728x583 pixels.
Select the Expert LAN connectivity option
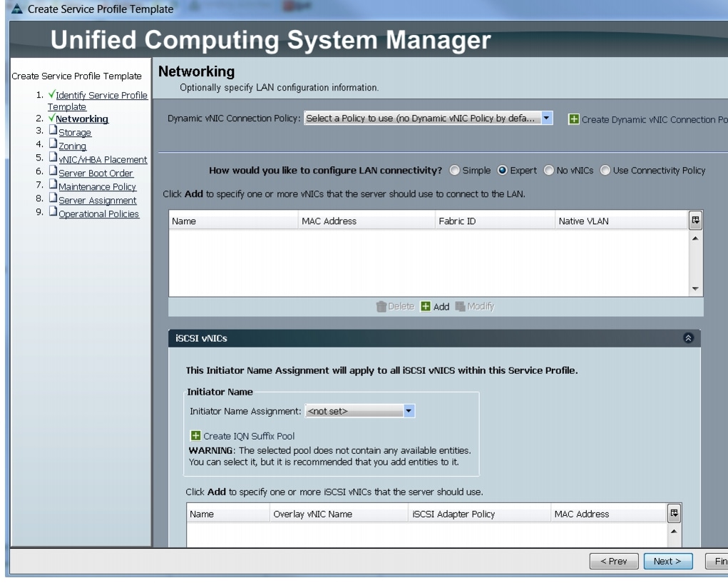tap(503, 171)
